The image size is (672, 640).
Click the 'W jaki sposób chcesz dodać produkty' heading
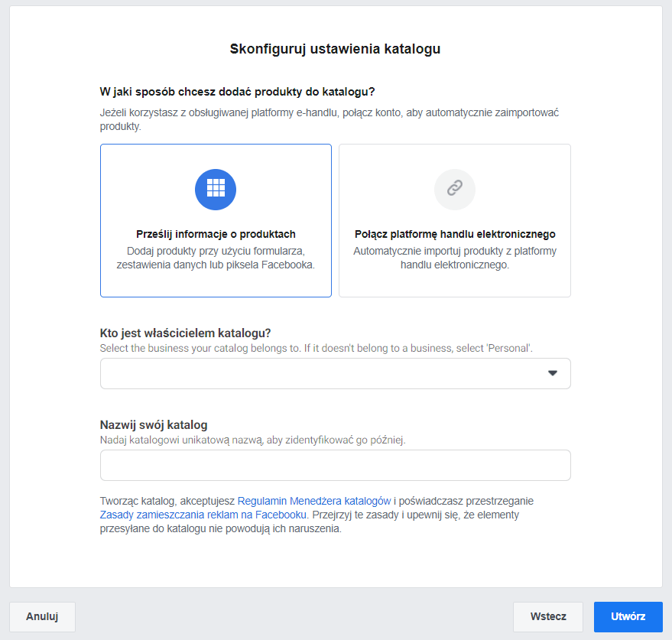[x=237, y=92]
